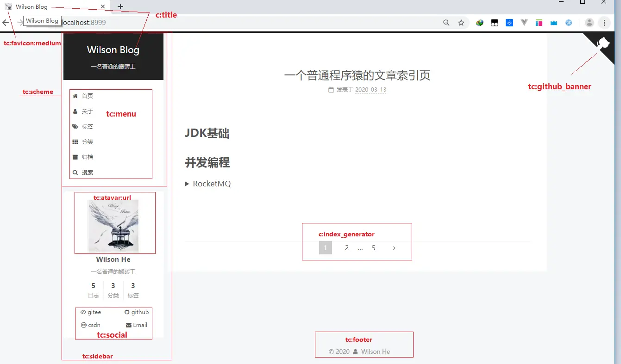
Task: Click the tag icon next to 标签
Action: pyautogui.click(x=75, y=126)
